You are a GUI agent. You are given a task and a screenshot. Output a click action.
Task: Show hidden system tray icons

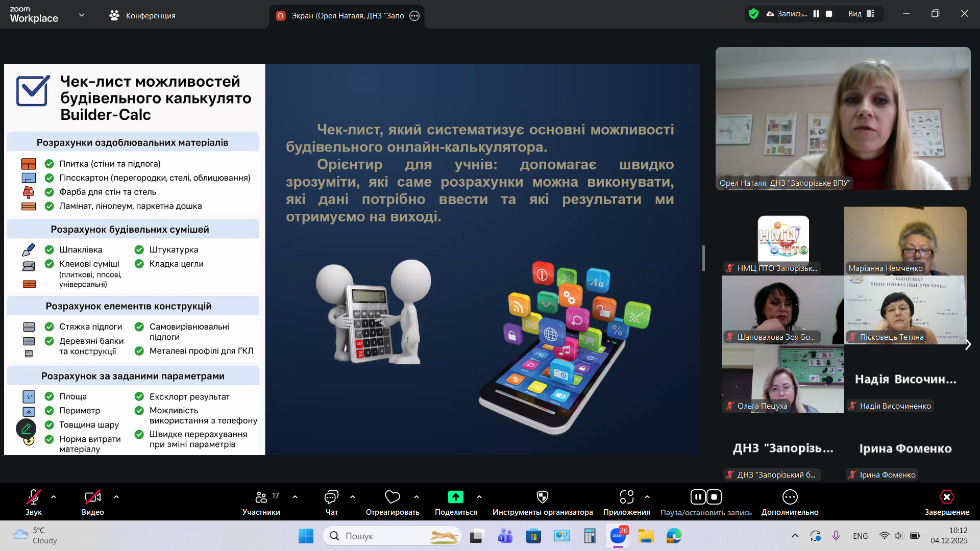[x=795, y=536]
